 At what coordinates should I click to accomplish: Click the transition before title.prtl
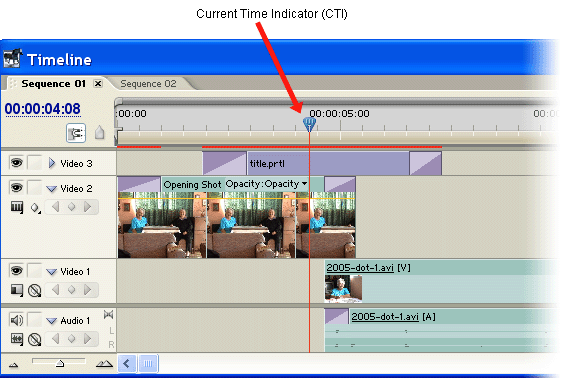pos(225,163)
